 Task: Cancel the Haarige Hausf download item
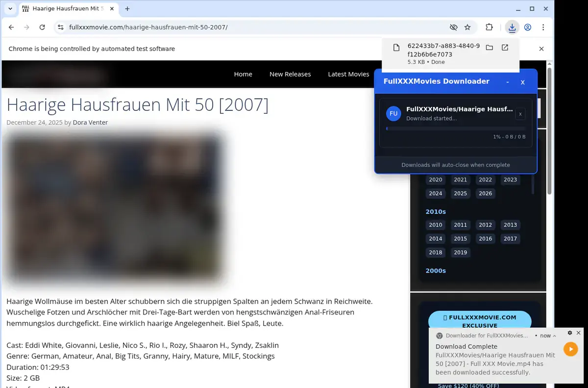tap(520, 114)
